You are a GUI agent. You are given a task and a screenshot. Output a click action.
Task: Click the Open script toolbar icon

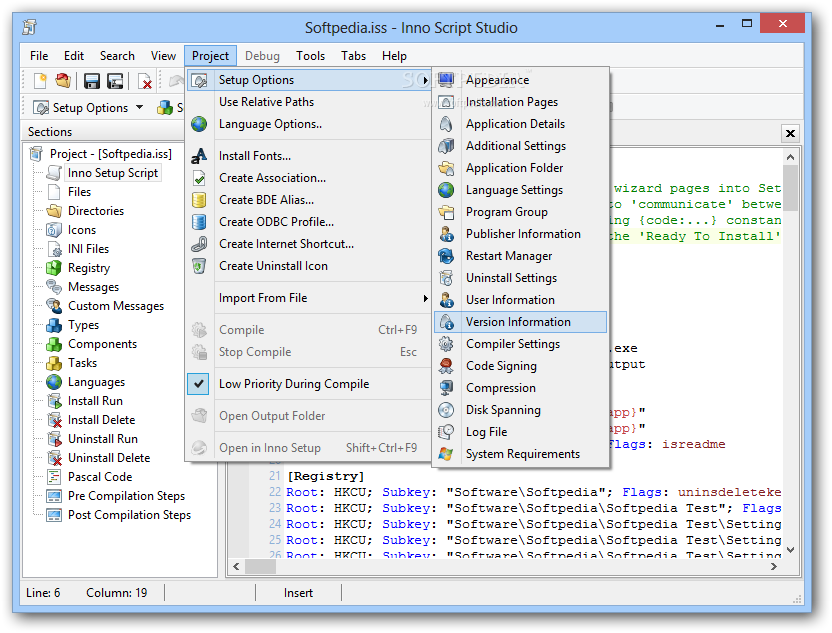63,81
